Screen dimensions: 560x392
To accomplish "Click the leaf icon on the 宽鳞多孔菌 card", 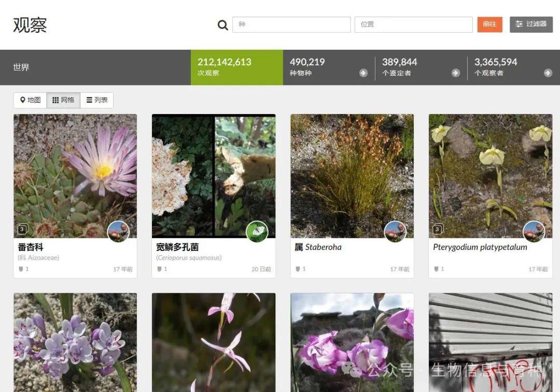I will click(258, 231).
